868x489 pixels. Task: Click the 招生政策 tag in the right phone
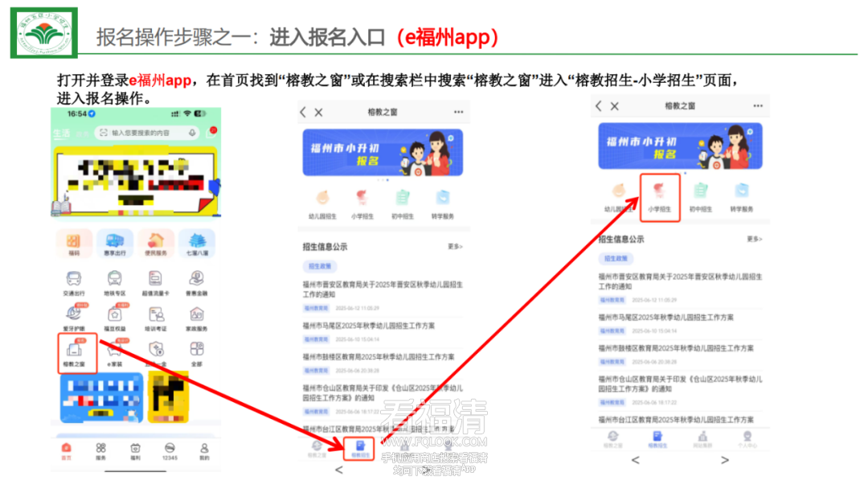pyautogui.click(x=616, y=259)
